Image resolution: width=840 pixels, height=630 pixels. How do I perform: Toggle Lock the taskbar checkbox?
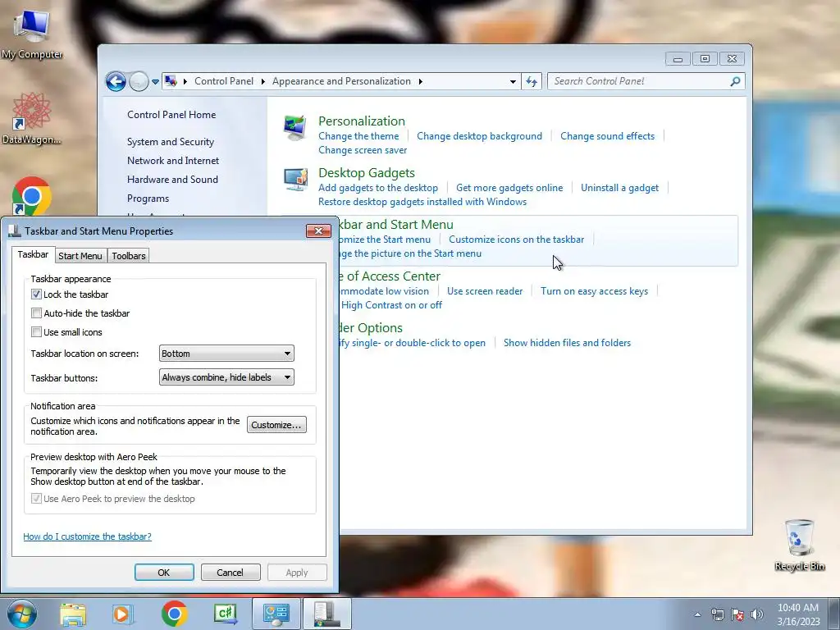[36, 294]
